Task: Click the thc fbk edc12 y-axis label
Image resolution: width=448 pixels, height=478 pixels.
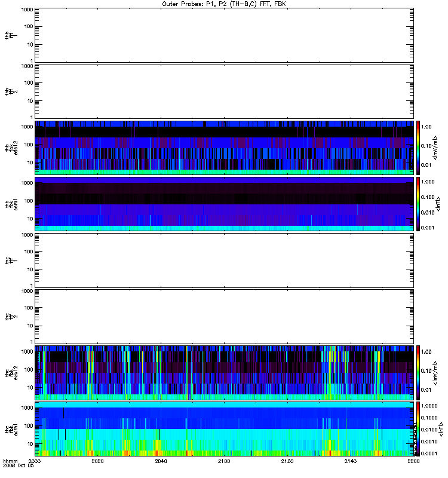Action: (x=11, y=372)
